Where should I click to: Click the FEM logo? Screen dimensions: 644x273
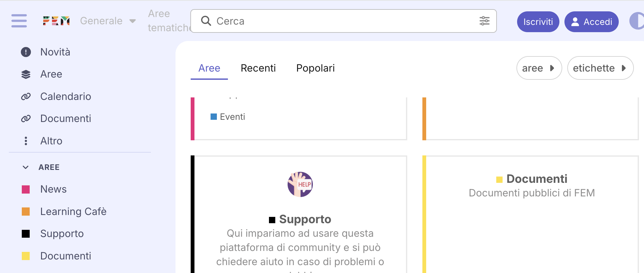[x=56, y=21]
